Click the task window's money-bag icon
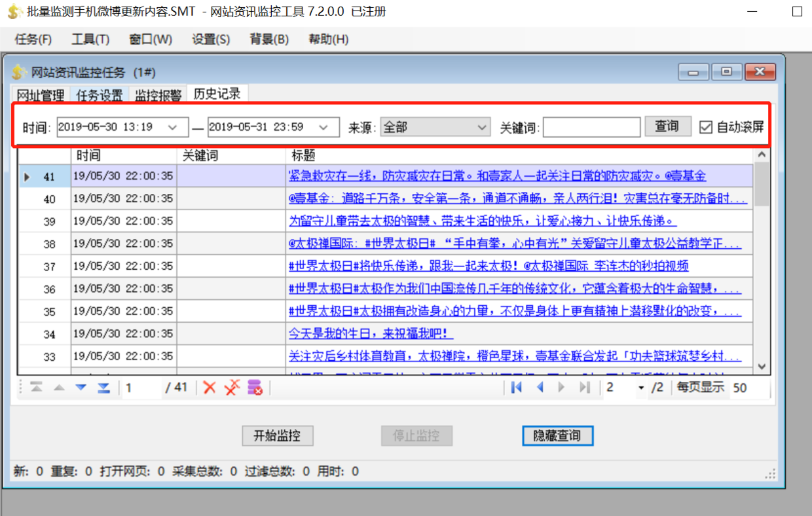Screen dimensions: 812x516 coord(19,72)
